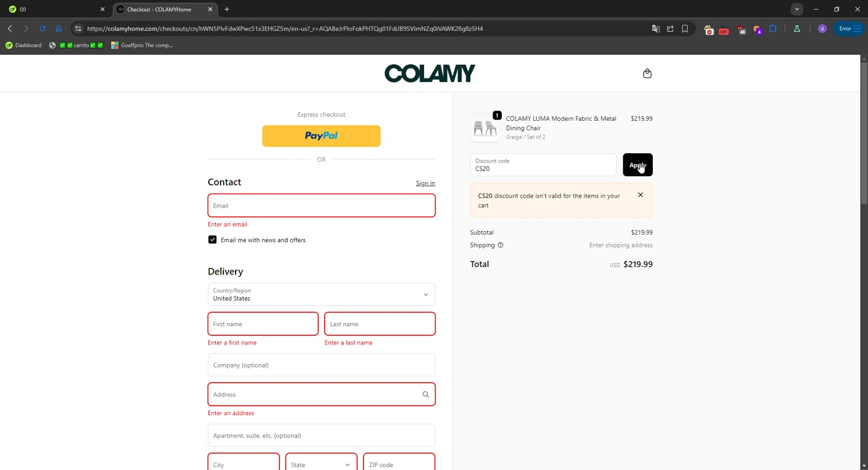Open the carrito bookmark
This screenshot has width=868, height=470.
(76, 45)
